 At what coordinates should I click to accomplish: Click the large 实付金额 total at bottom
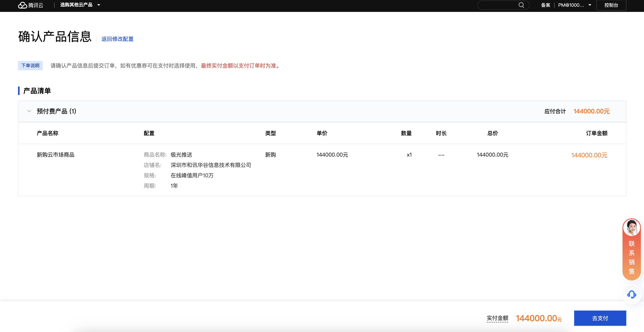[539, 318]
